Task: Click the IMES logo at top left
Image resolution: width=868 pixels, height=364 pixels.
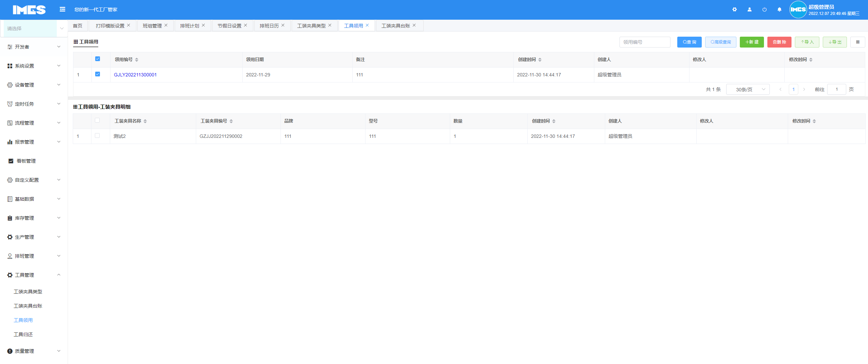Action: click(x=29, y=10)
